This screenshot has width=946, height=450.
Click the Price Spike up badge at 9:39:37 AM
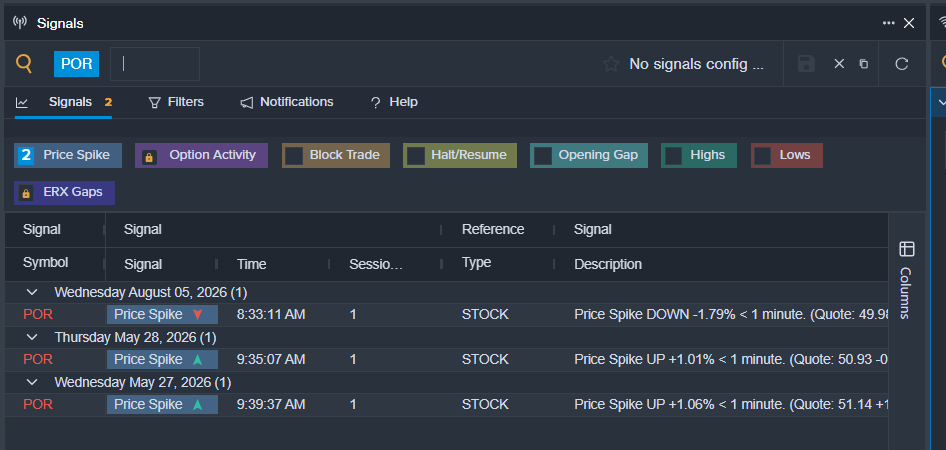[162, 404]
